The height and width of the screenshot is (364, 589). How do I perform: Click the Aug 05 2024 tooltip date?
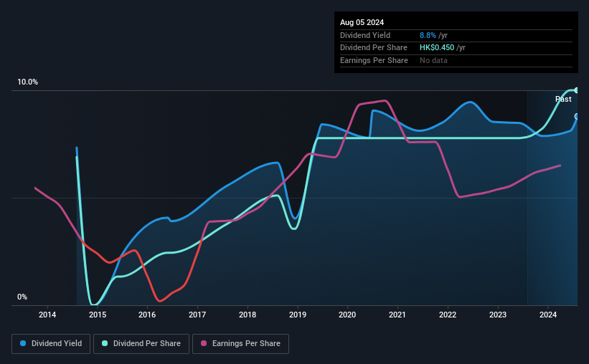pos(362,22)
